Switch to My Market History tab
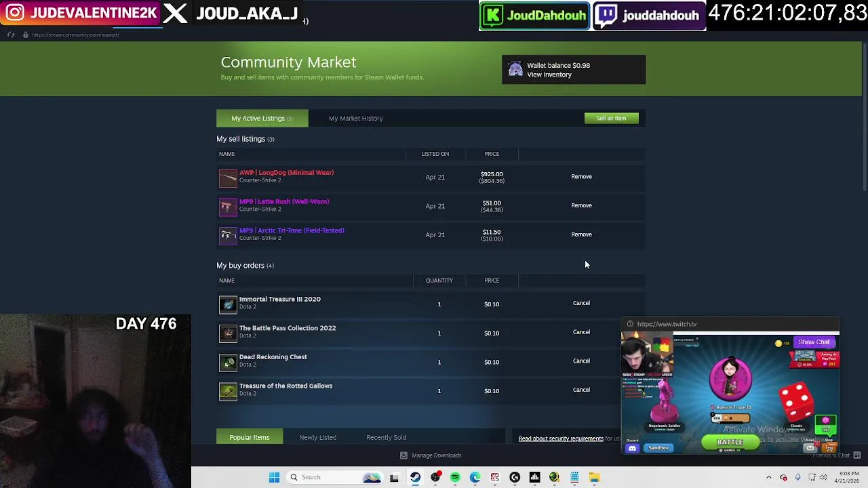 [355, 118]
